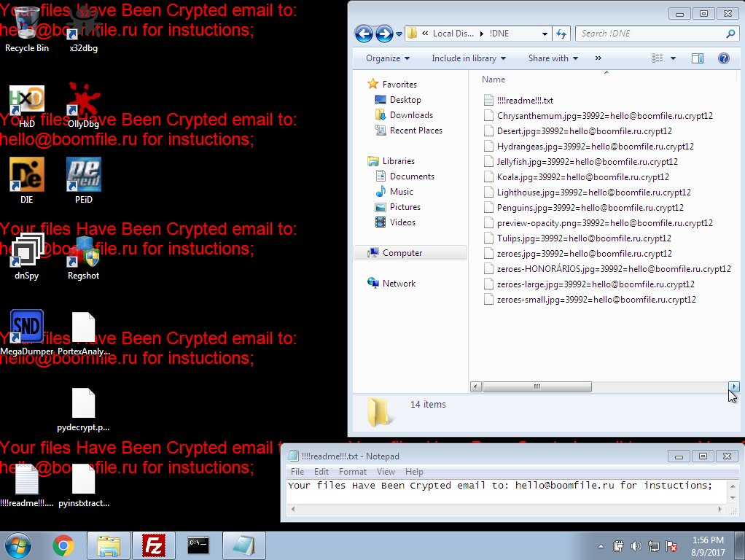Viewport: 745px width, 560px height.
Task: Click the taskbar clock showing 1:56 PM
Action: tap(708, 546)
